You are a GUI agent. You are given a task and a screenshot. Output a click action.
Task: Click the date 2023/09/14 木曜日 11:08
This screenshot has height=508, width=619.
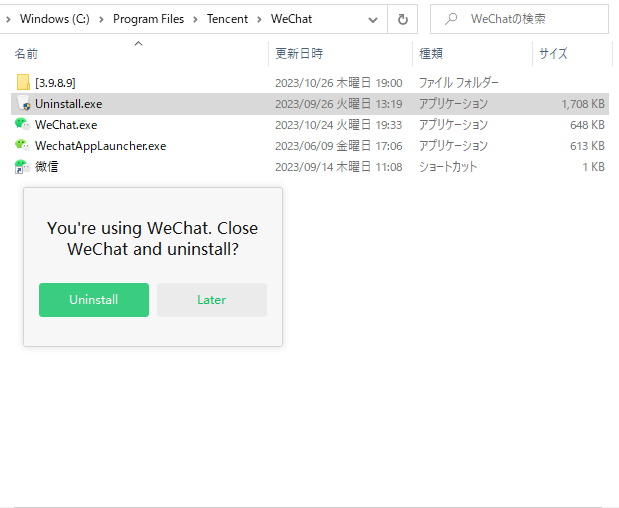339,167
